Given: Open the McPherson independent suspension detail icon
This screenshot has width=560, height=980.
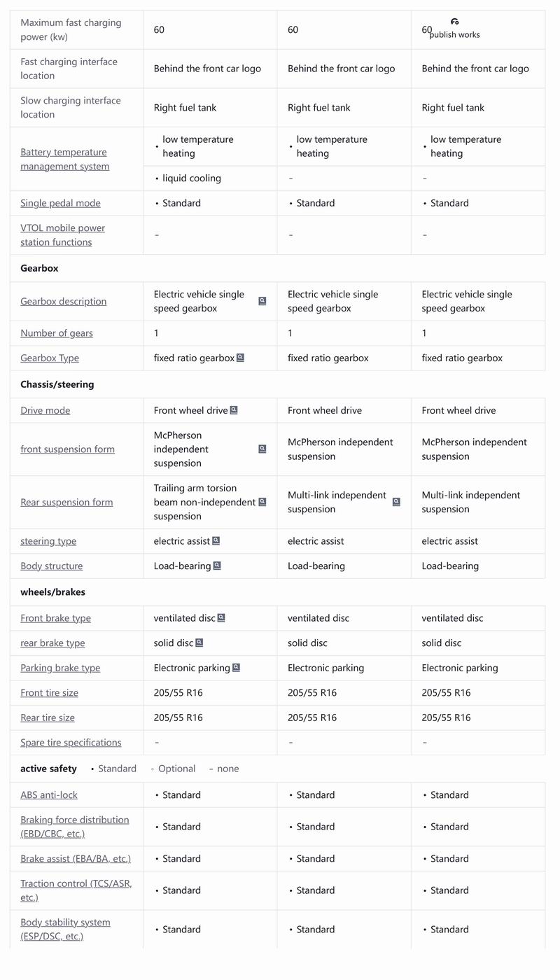Looking at the screenshot, I should [x=262, y=449].
